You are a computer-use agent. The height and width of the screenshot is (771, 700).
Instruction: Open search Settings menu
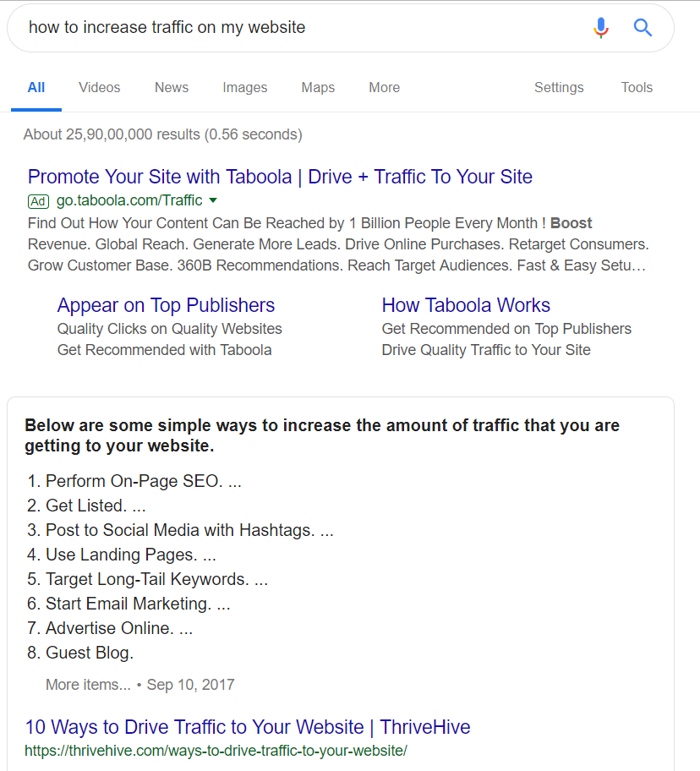click(x=559, y=88)
